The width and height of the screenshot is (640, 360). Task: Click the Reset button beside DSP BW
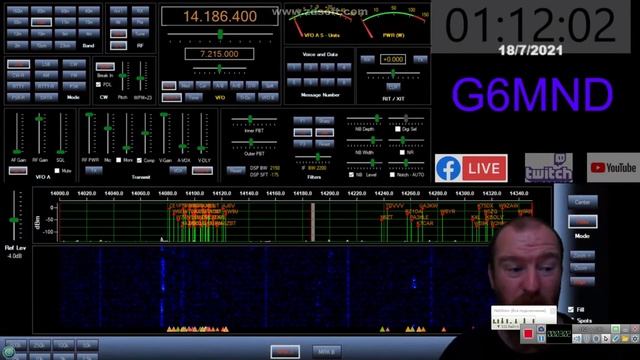(236, 170)
